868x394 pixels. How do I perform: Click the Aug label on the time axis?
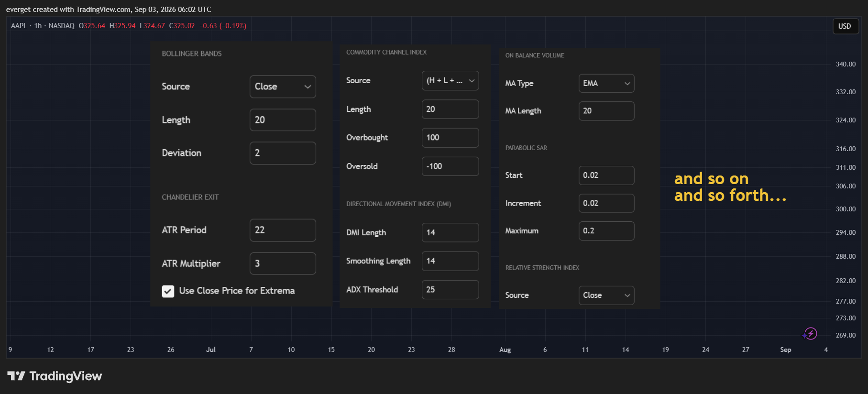point(505,350)
